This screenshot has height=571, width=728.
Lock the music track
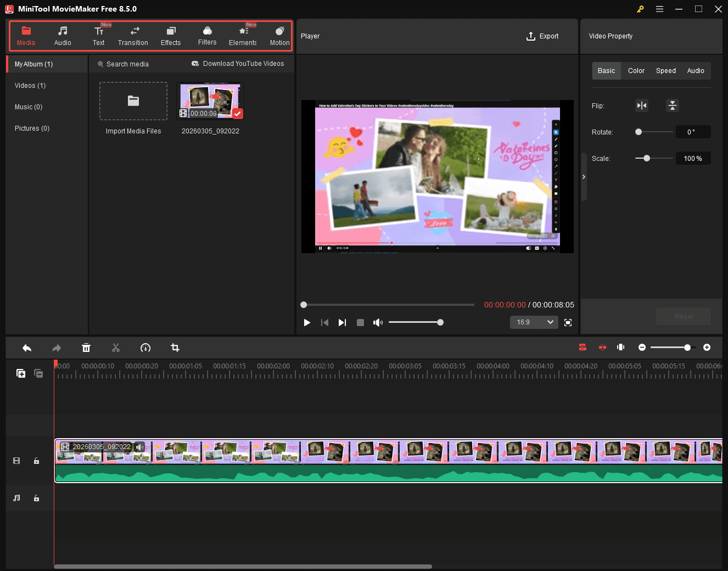(36, 498)
